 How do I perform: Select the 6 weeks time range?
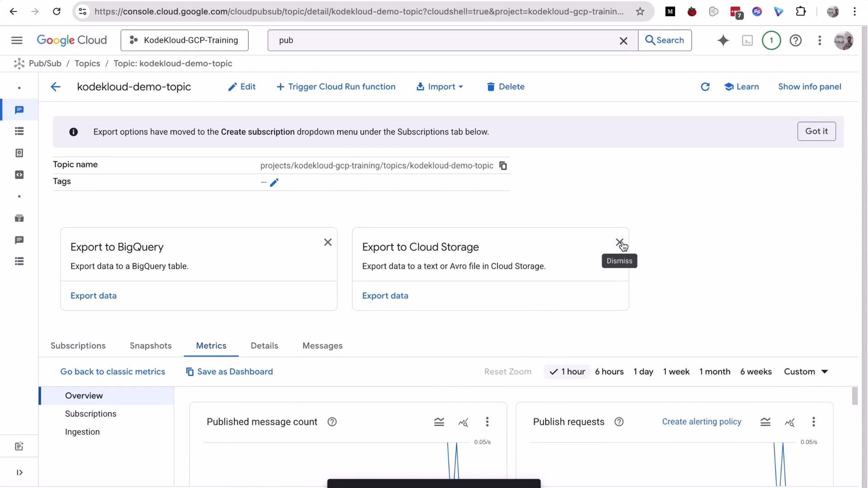756,372
